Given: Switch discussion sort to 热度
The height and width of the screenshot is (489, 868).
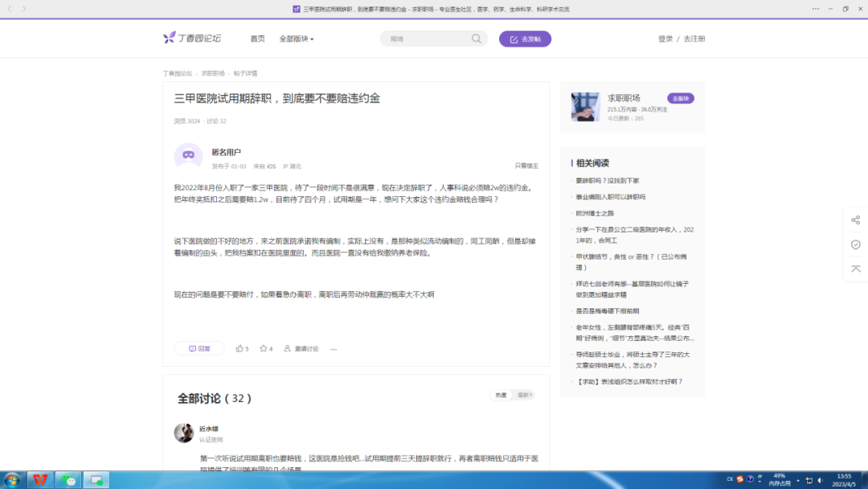Looking at the screenshot, I should click(501, 395).
